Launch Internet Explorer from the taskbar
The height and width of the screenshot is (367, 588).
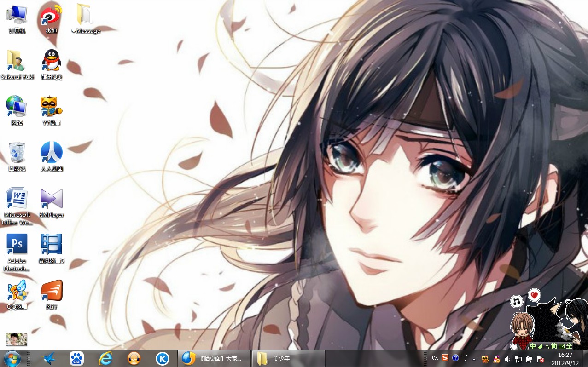(x=105, y=358)
